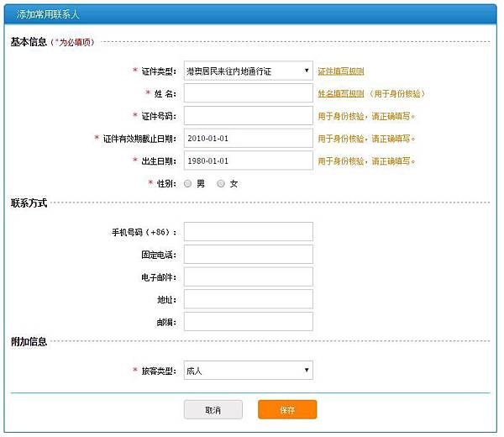The width and height of the screenshot is (504, 437).
Task: Click the 出生日期 hint 用于身份核验，请正确填写
Action: (x=366, y=161)
